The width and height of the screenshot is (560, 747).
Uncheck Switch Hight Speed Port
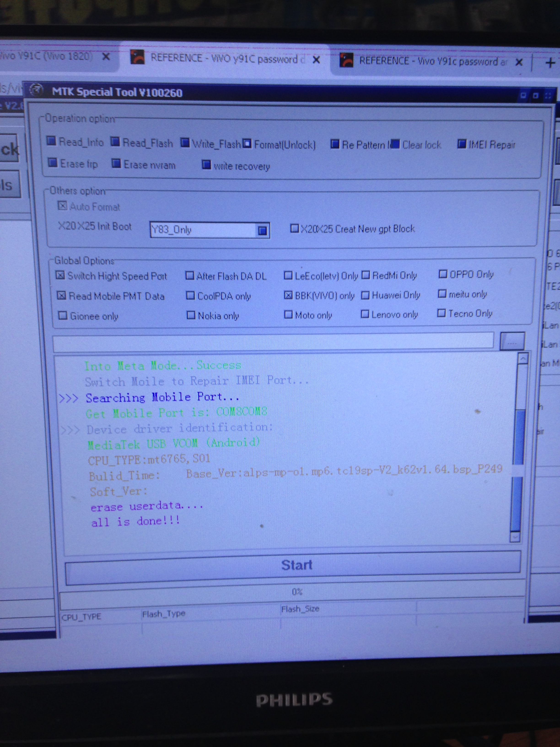coord(60,275)
